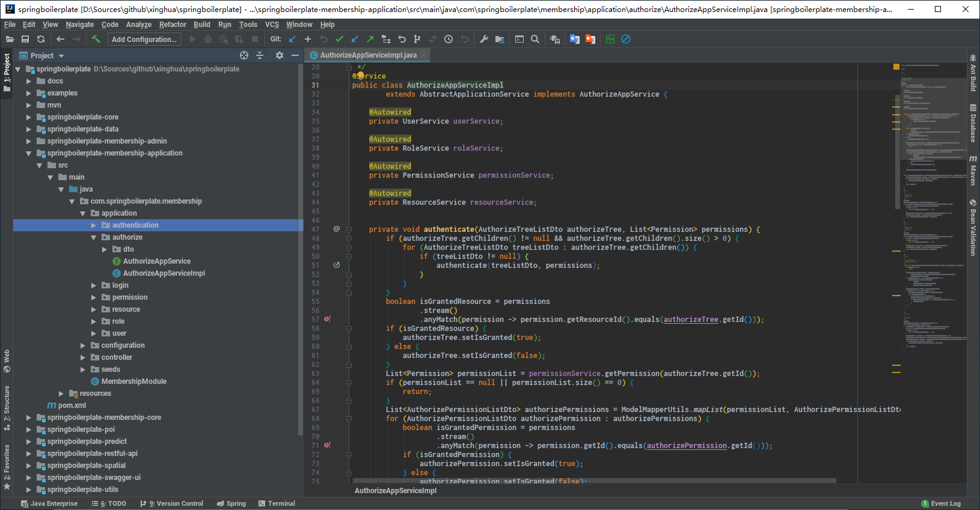Screen dimensions: 980x510
Task: Expand the docs folder arrow
Action: (x=28, y=81)
